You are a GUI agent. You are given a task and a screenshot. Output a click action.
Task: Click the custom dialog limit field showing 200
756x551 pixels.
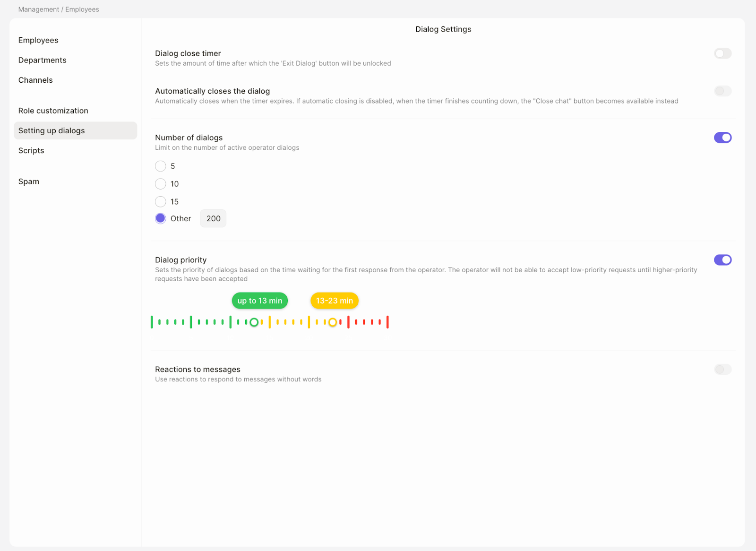point(213,218)
